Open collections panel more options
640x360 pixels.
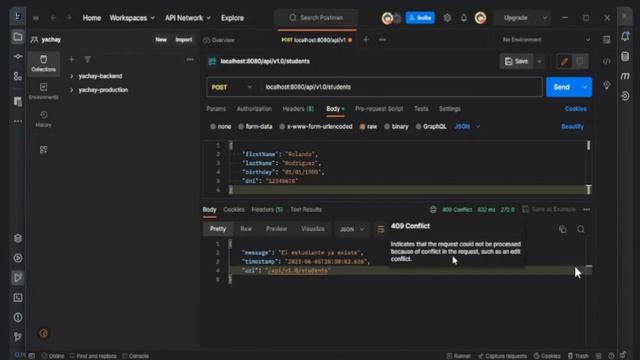pyautogui.click(x=190, y=60)
